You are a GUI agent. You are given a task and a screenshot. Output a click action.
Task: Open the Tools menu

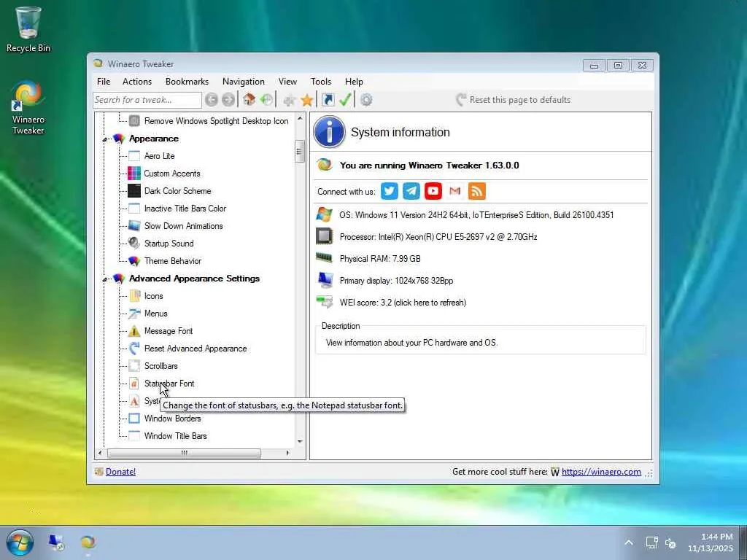(x=321, y=82)
